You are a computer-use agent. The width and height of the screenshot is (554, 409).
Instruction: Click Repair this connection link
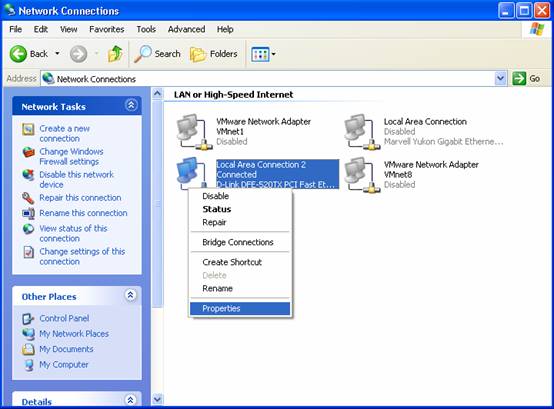[80, 198]
